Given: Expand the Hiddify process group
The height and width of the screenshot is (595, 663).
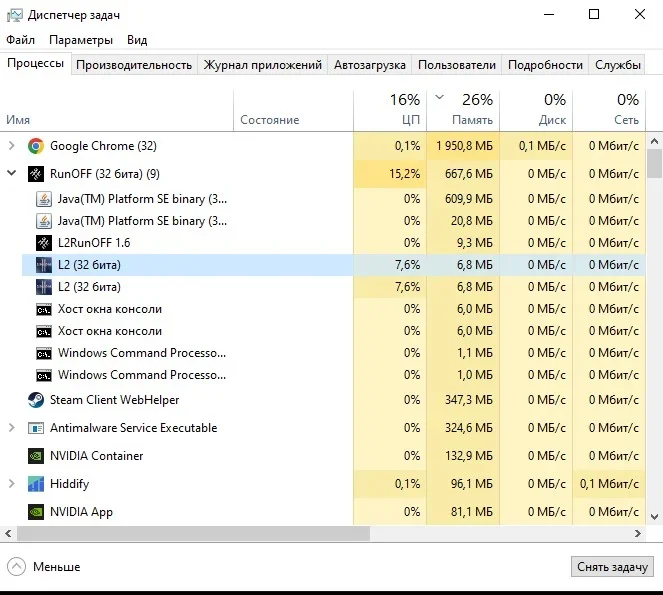Looking at the screenshot, I should coord(12,483).
